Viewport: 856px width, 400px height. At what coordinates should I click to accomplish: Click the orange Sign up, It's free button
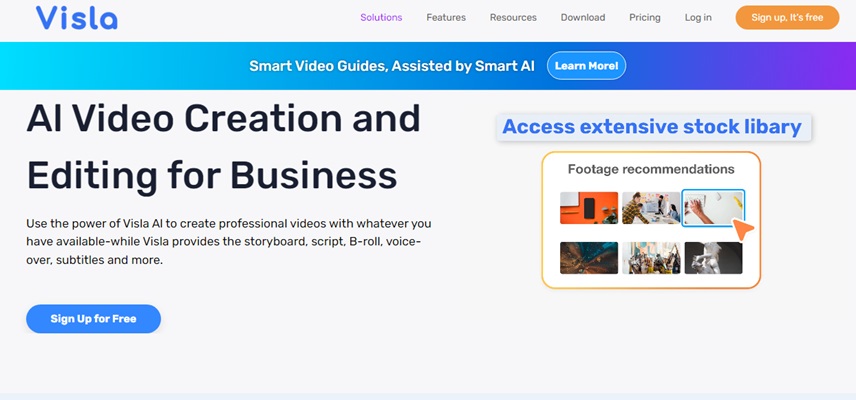click(x=787, y=17)
